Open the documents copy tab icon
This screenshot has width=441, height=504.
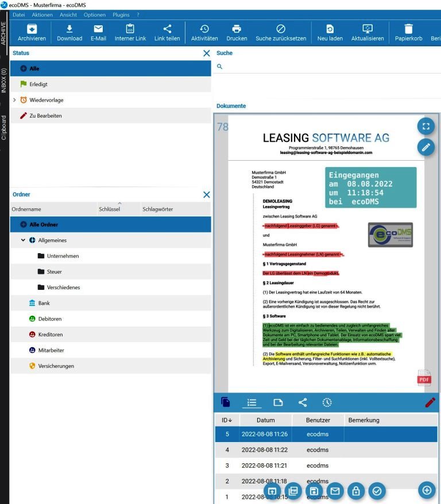coord(226,402)
